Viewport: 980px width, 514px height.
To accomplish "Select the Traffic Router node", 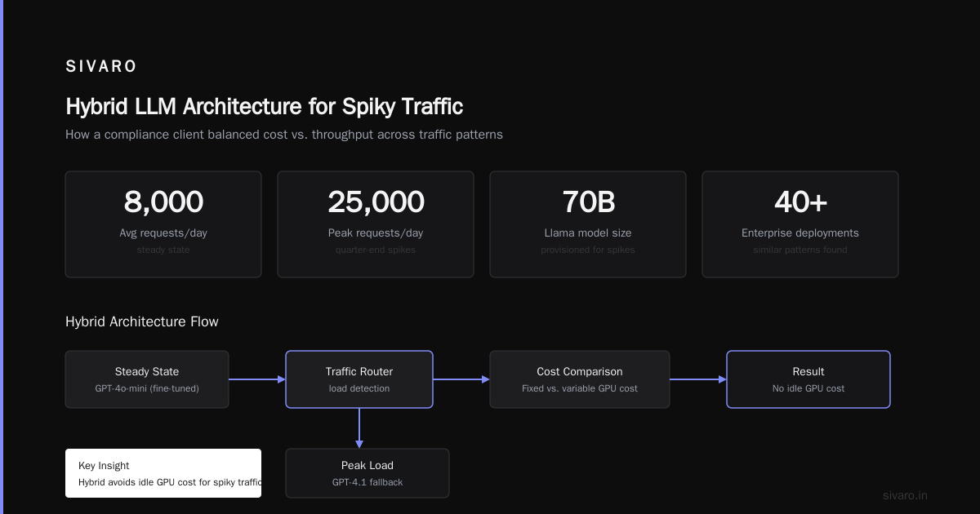I will pyautogui.click(x=359, y=379).
